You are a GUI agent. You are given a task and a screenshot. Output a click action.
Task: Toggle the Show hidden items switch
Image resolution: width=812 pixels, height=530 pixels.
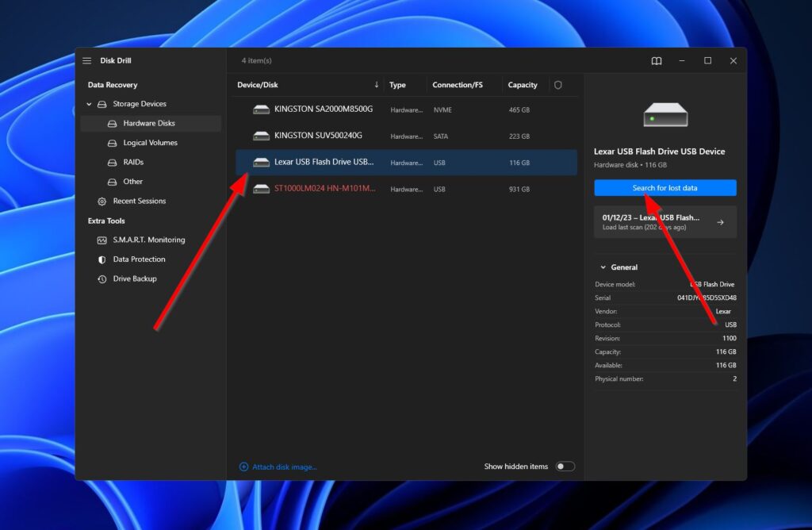click(565, 467)
